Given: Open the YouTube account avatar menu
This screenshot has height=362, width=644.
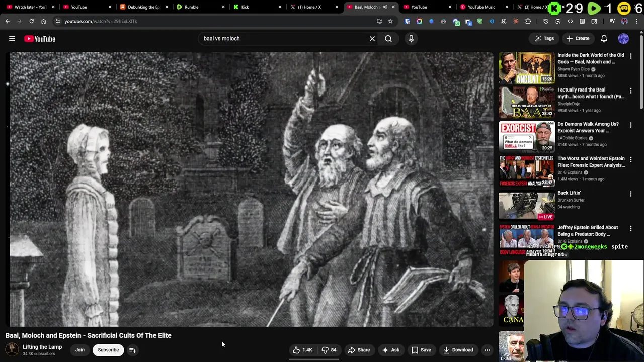Looking at the screenshot, I should (x=623, y=38).
